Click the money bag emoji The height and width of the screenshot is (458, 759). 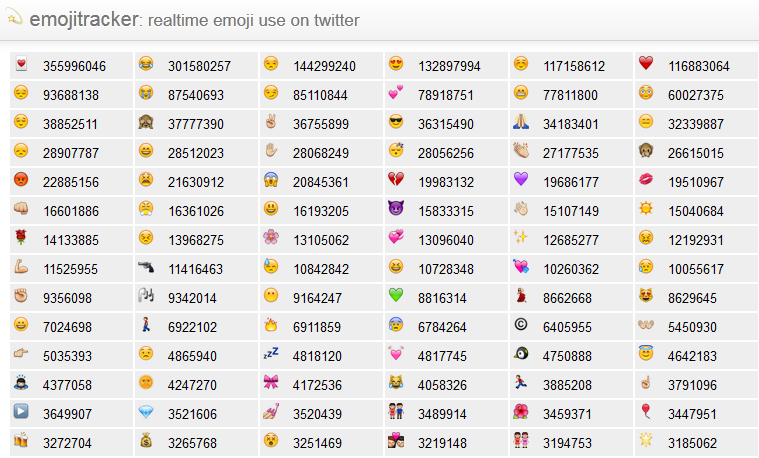[x=146, y=441]
